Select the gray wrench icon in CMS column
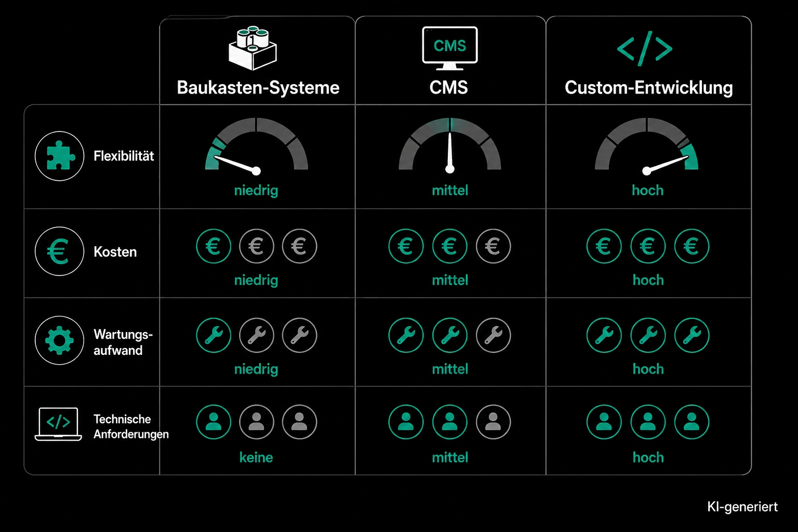This screenshot has width=798, height=532. (x=494, y=335)
